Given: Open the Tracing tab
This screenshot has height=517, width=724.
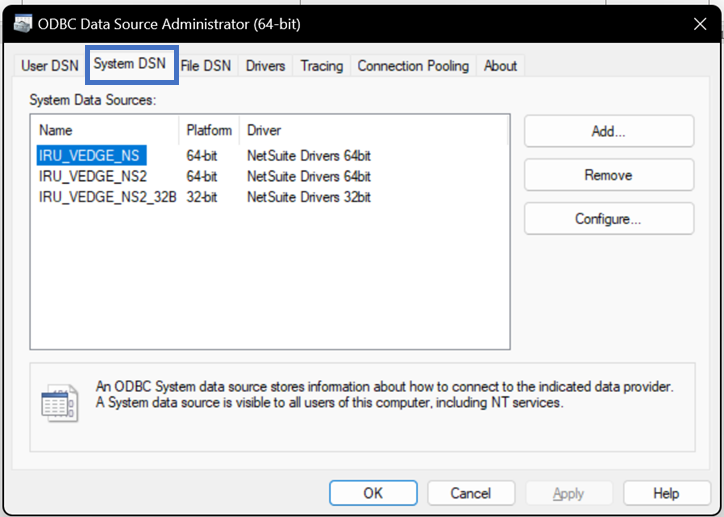Looking at the screenshot, I should 322,66.
